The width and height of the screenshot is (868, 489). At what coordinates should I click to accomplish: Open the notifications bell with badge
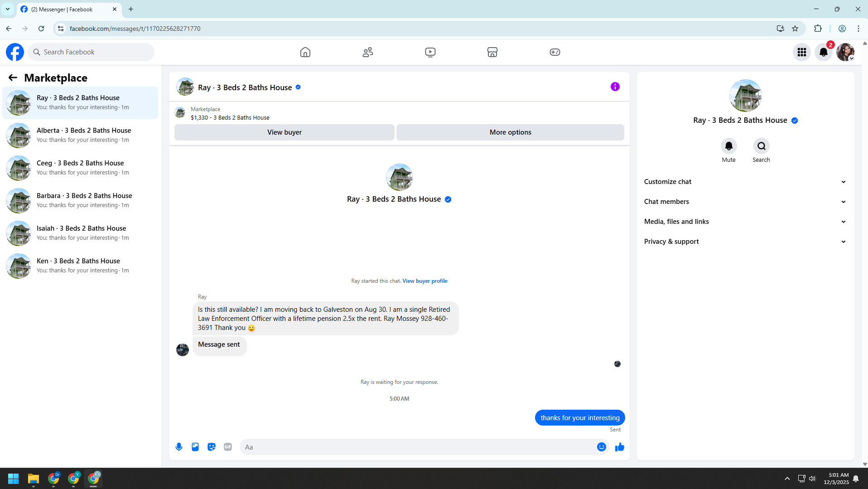824,52
